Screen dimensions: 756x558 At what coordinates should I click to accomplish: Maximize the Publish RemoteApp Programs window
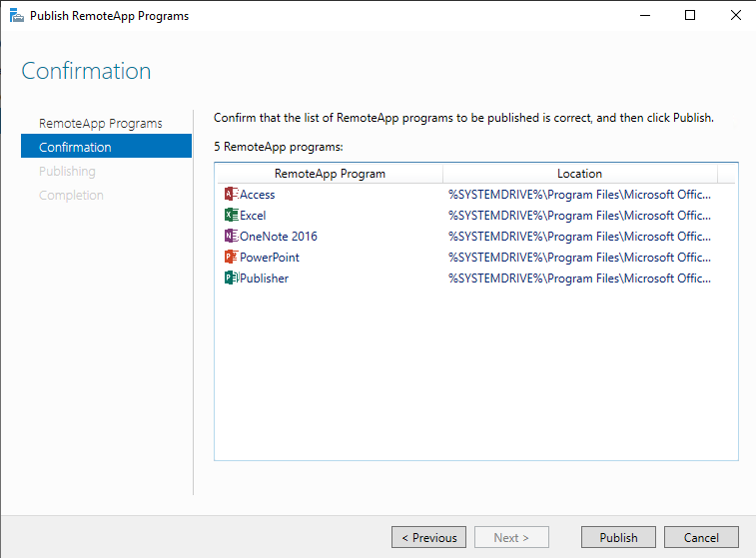[x=690, y=15]
